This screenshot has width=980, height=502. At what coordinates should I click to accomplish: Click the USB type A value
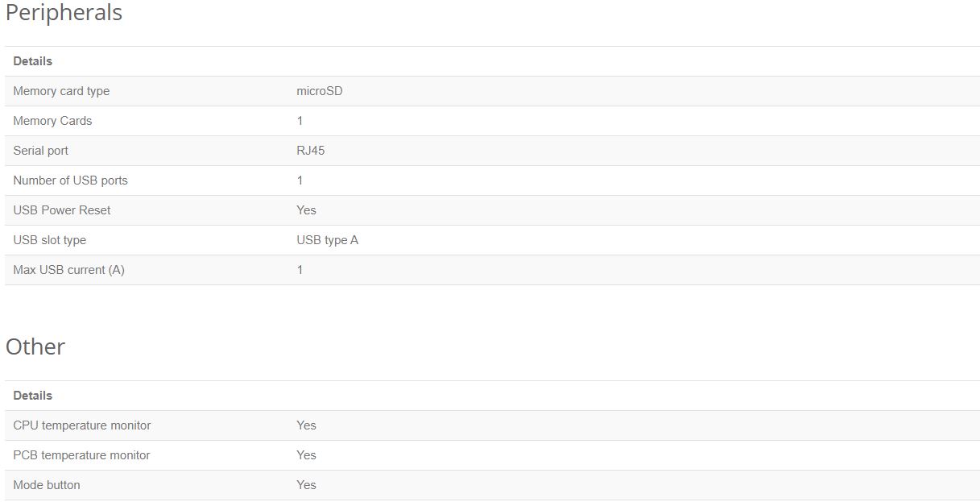click(328, 240)
